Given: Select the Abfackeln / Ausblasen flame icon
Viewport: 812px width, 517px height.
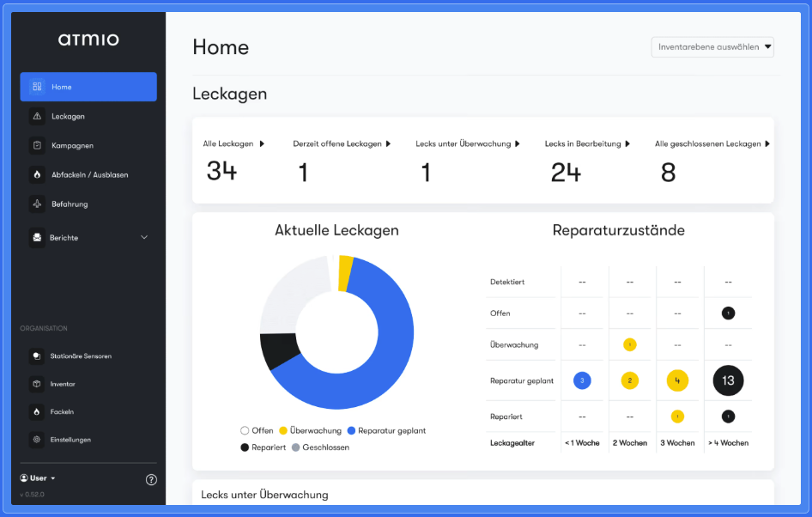Looking at the screenshot, I should [x=37, y=175].
